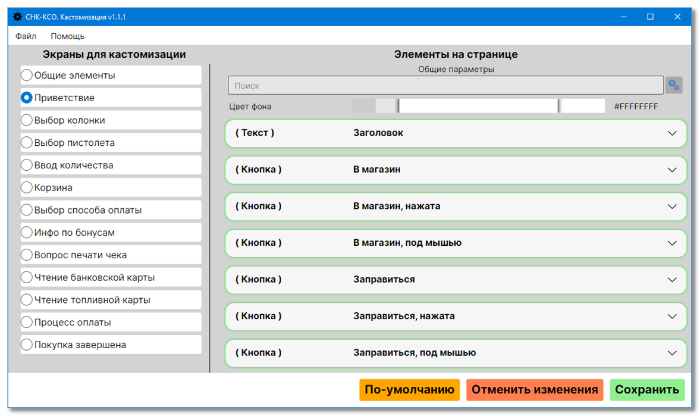The width and height of the screenshot is (700, 416).
Task: Choose the Корзина screen option
Action: pyautogui.click(x=27, y=187)
